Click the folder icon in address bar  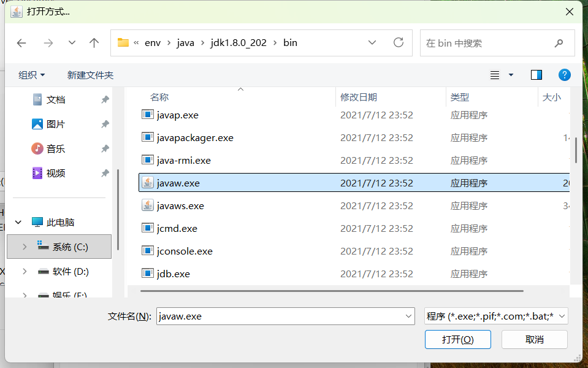click(123, 42)
